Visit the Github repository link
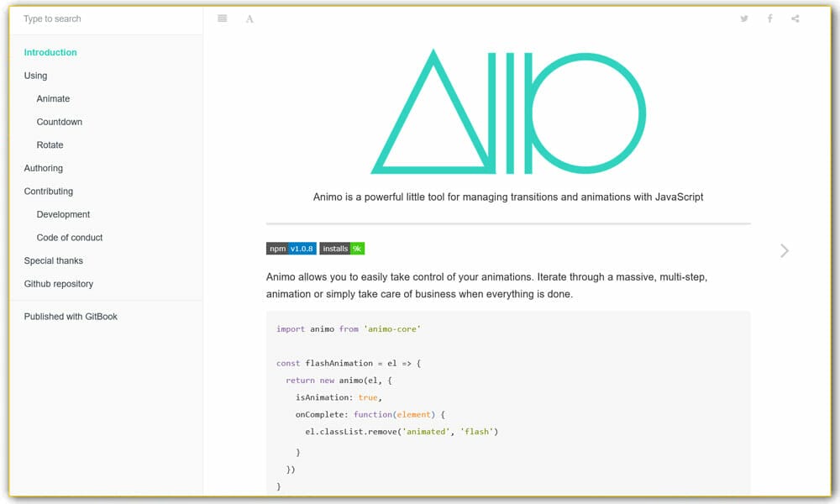Viewport: 840px width, 504px height. tap(59, 284)
